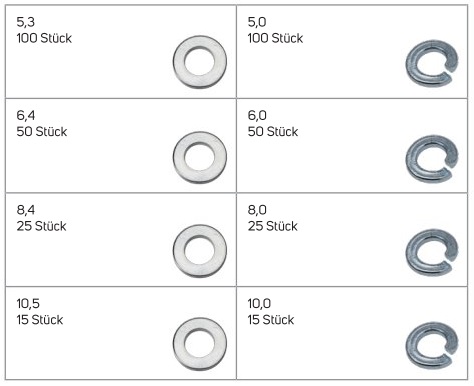
Task: Select the 5,0 size label
Action: [257, 22]
